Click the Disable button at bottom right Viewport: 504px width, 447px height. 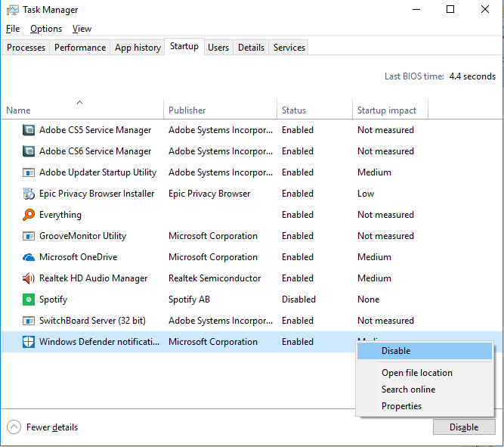[x=464, y=427]
